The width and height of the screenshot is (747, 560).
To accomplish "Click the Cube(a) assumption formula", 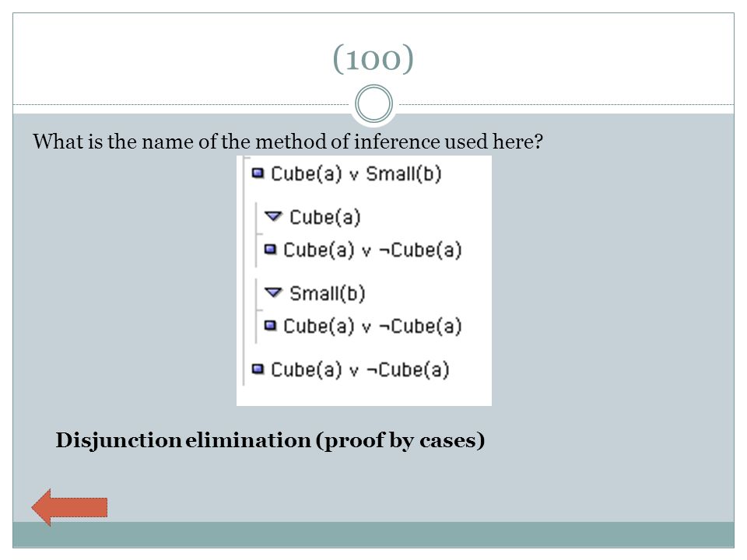I will [325, 218].
